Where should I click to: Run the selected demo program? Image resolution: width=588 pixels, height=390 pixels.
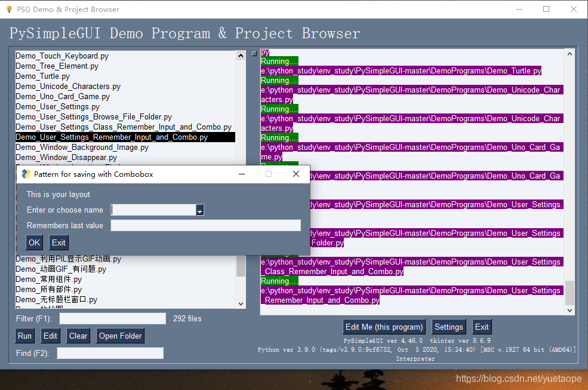(24, 336)
